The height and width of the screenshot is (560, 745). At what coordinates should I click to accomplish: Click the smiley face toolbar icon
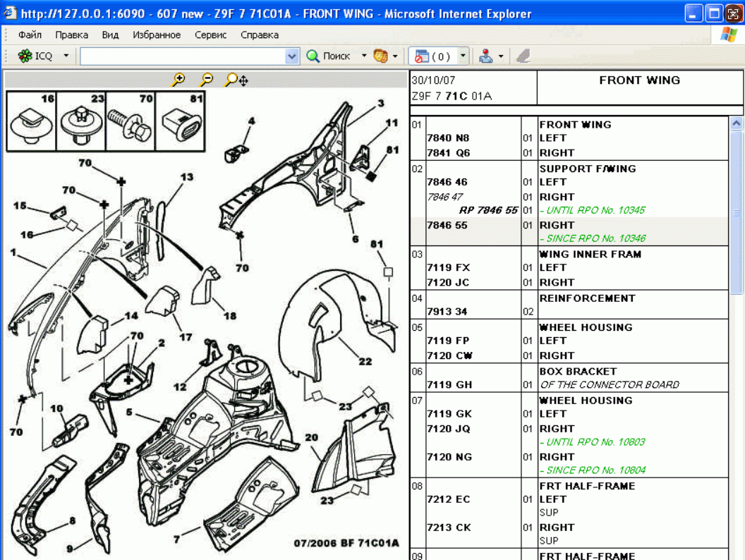[381, 56]
